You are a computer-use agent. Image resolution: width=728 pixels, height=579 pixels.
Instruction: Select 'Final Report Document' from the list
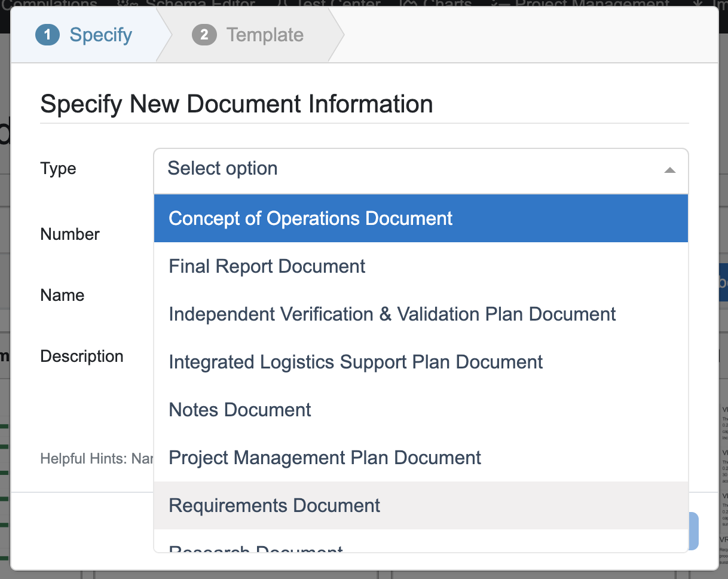point(267,266)
